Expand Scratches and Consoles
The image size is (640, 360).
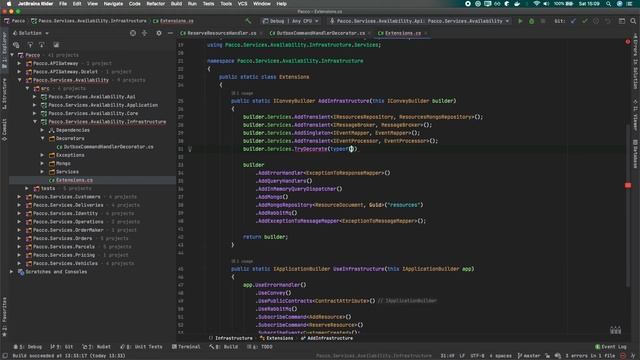tap(12, 271)
